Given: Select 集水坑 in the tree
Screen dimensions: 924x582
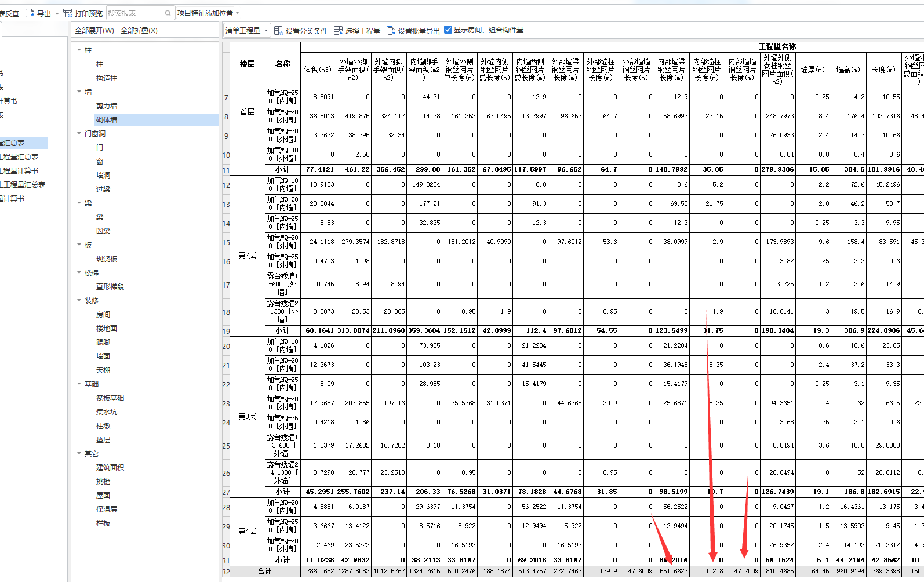Looking at the screenshot, I should 107,412.
